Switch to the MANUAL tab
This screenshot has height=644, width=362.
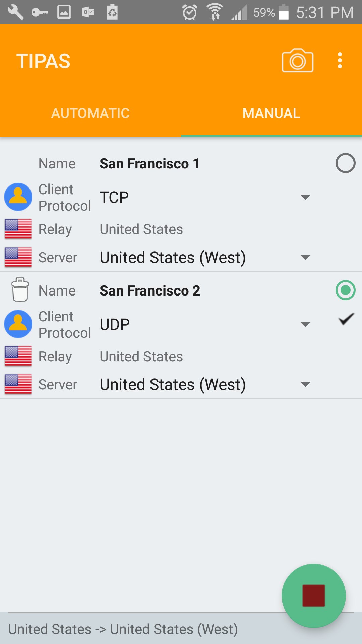click(x=271, y=113)
